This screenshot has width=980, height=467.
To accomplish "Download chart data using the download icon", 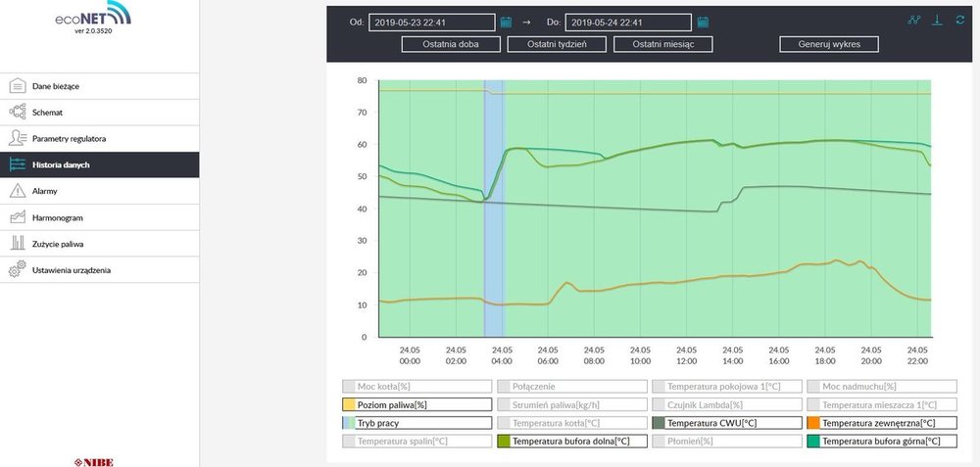I will click(x=937, y=21).
